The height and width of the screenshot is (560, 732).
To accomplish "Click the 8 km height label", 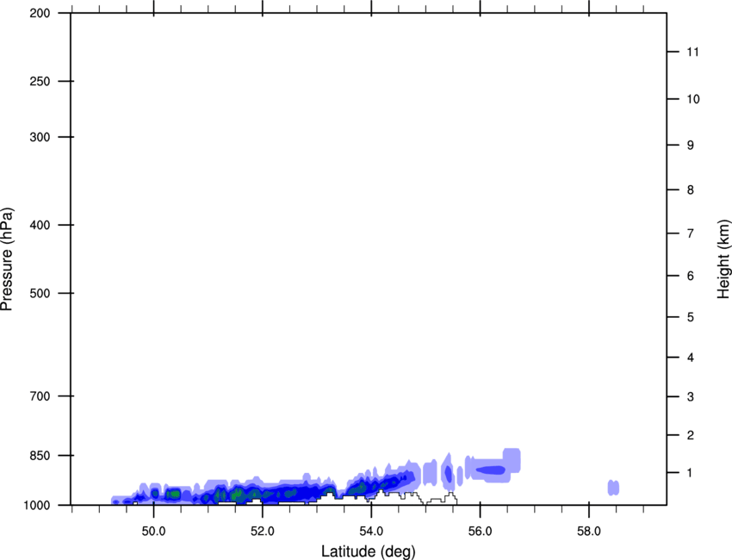I will (691, 190).
